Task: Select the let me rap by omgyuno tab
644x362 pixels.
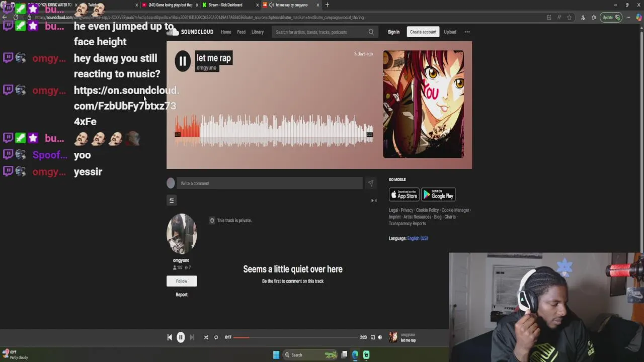Action: point(291,5)
